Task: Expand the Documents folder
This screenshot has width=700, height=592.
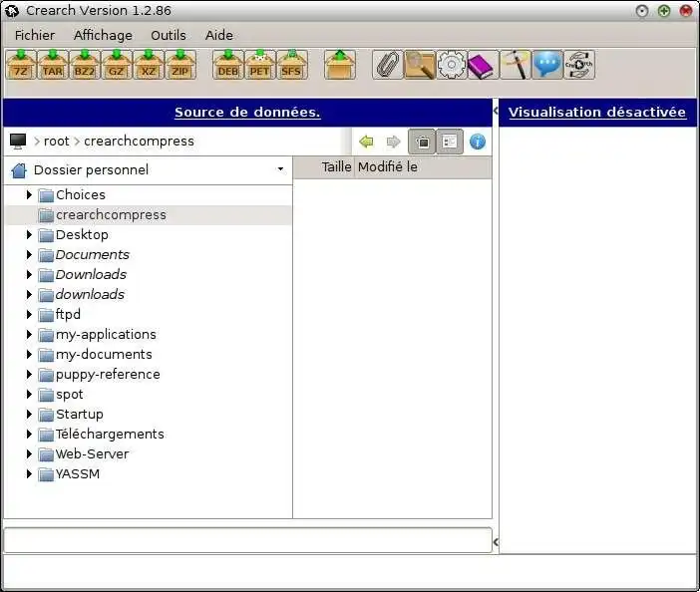Action: [29, 255]
